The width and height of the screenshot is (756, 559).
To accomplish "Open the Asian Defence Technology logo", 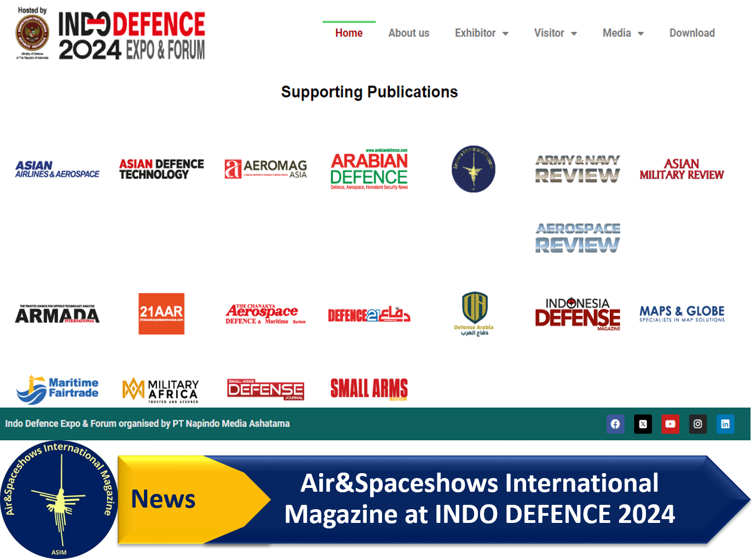I will coord(161,169).
